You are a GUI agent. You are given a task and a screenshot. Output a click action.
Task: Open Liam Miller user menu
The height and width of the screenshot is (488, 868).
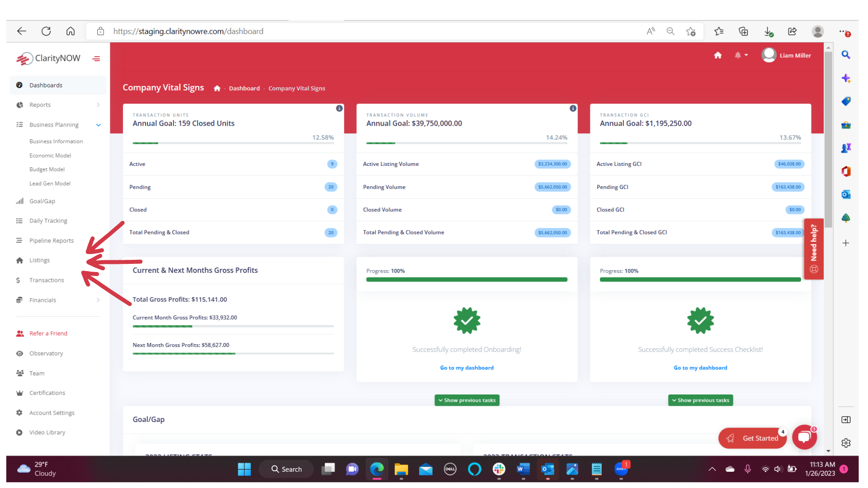coord(787,55)
